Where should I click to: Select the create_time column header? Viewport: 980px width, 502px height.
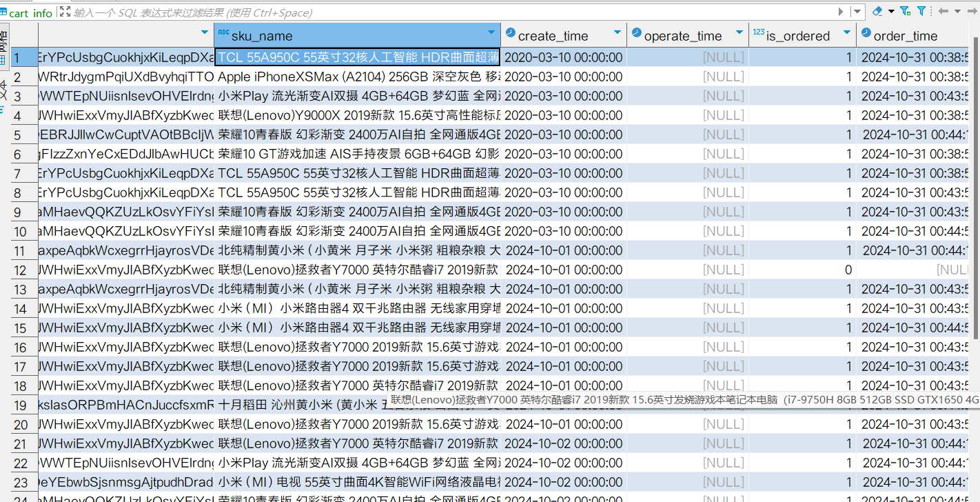[564, 35]
